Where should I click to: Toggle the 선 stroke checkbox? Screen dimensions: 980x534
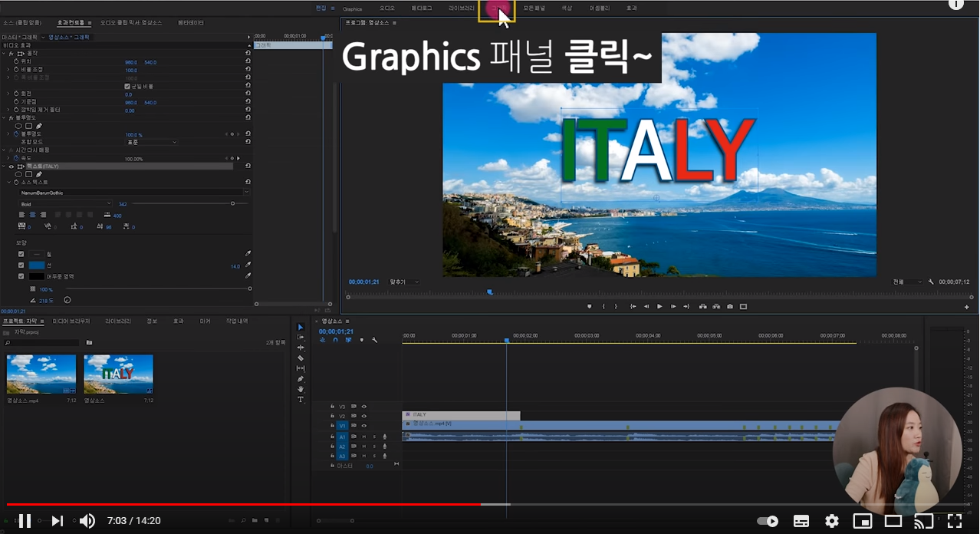pyautogui.click(x=21, y=265)
